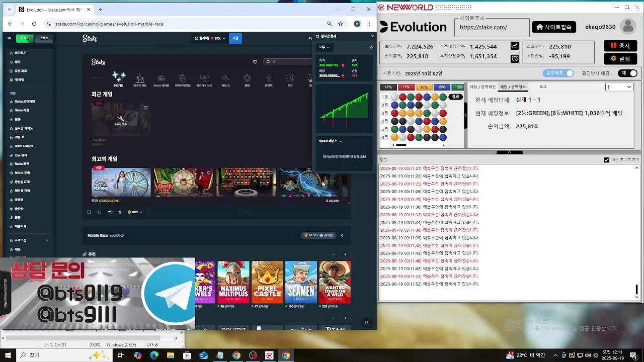This screenshot has height=362, width=644.
Task: Open 설정 settings in NewWorld
Action: click(x=620, y=59)
